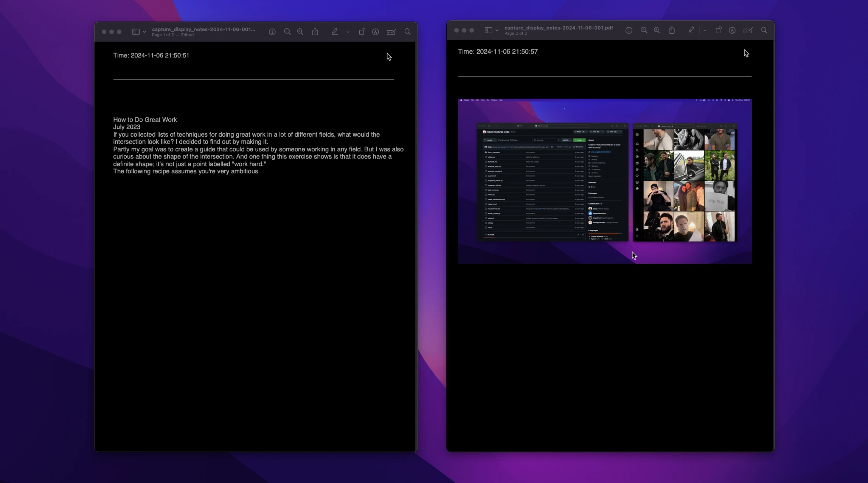Click 'How to Do Great Work' heading
Screen dimensions: 868x483
[145, 120]
